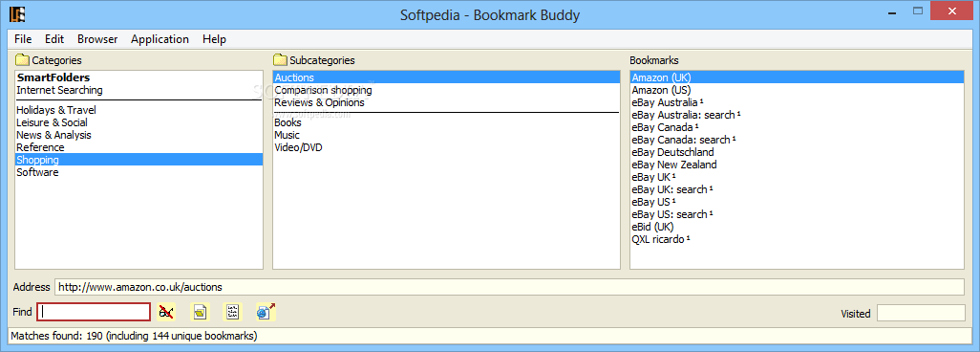The image size is (980, 352).
Task: Select Books subcategory
Action: [x=446, y=122]
